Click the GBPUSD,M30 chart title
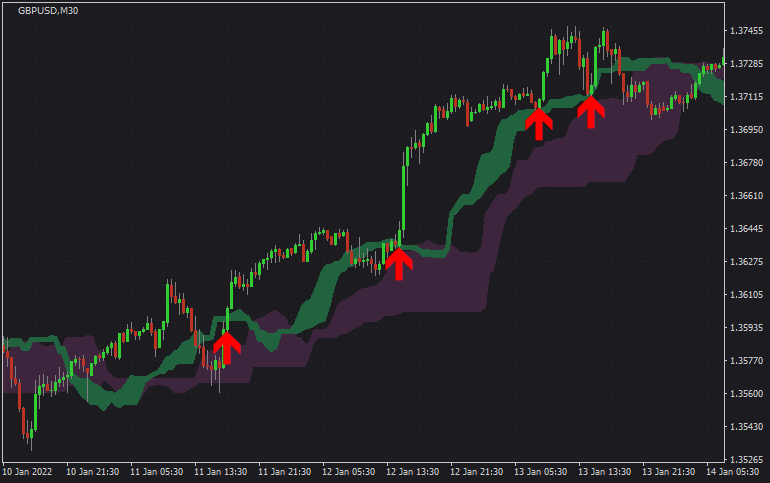The width and height of the screenshot is (770, 483). 48,11
